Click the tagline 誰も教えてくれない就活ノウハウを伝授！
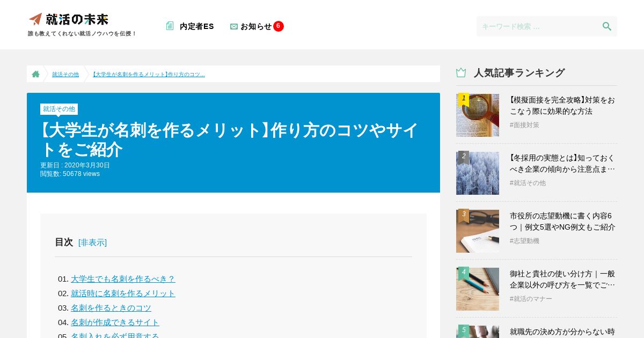 pyautogui.click(x=82, y=34)
